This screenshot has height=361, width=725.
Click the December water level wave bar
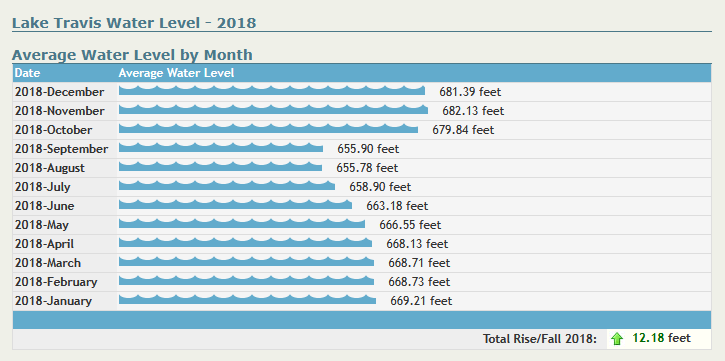(x=272, y=90)
